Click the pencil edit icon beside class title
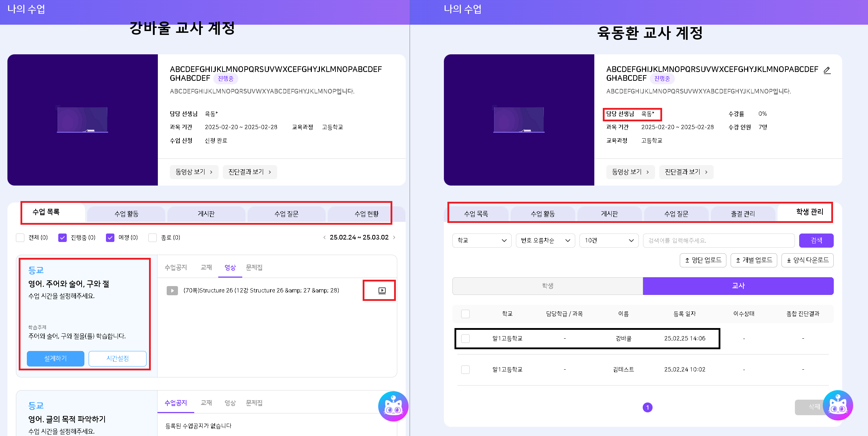 pos(827,70)
